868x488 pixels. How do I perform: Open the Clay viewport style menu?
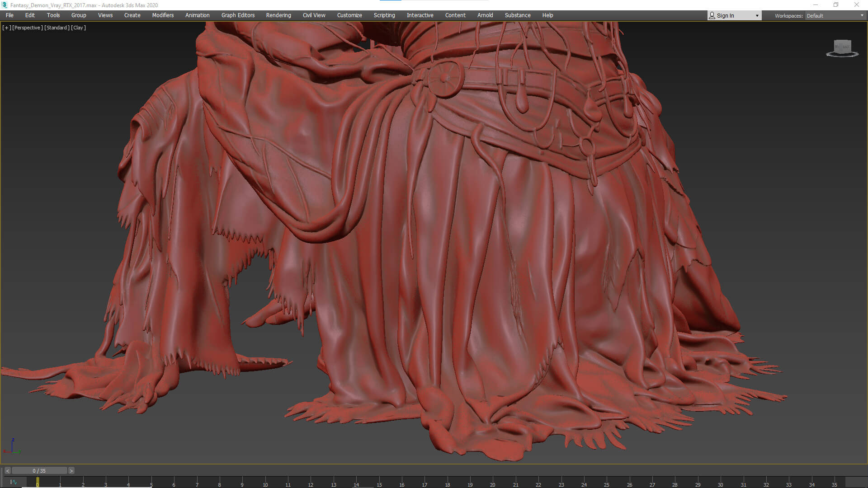(x=79, y=28)
